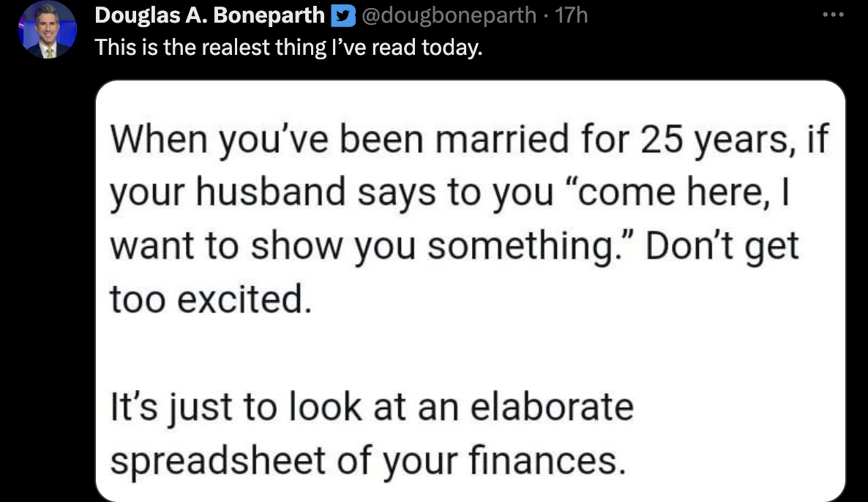
Task: Click the word "elaborate" in the image
Action: tap(550, 407)
